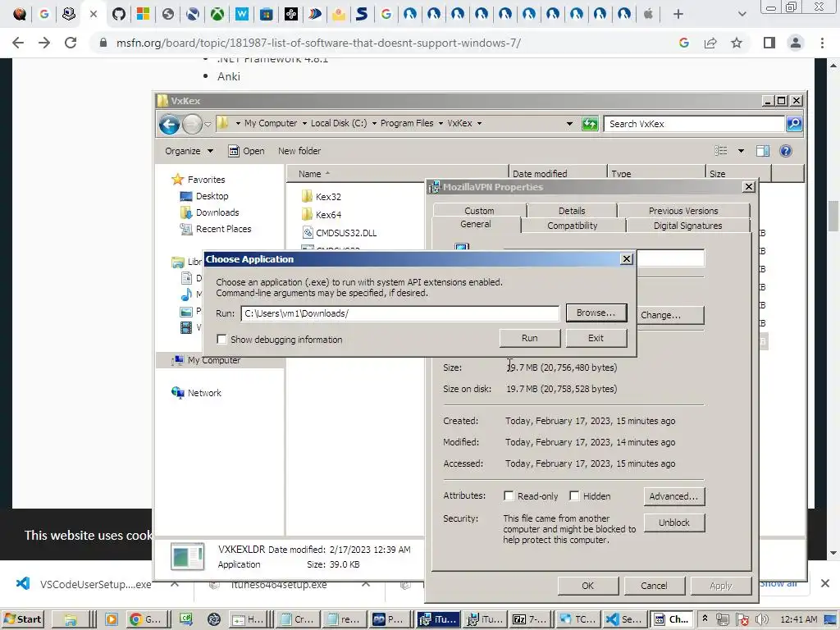Click the Unblock button in Properties
840x630 pixels.
[674, 523]
